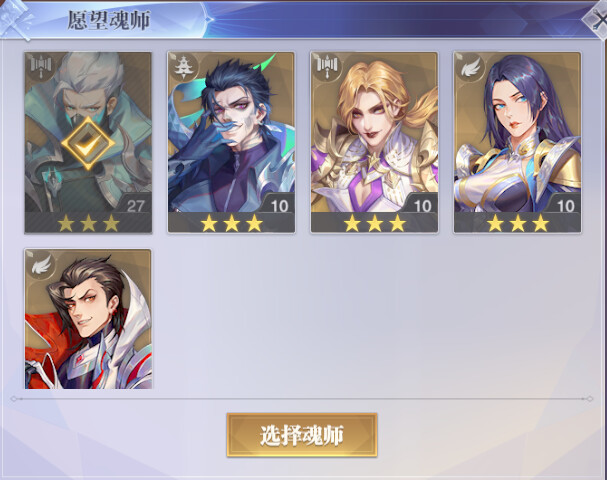
Task: Click the gold checkmark on the gray-haired card
Action: 88,143
